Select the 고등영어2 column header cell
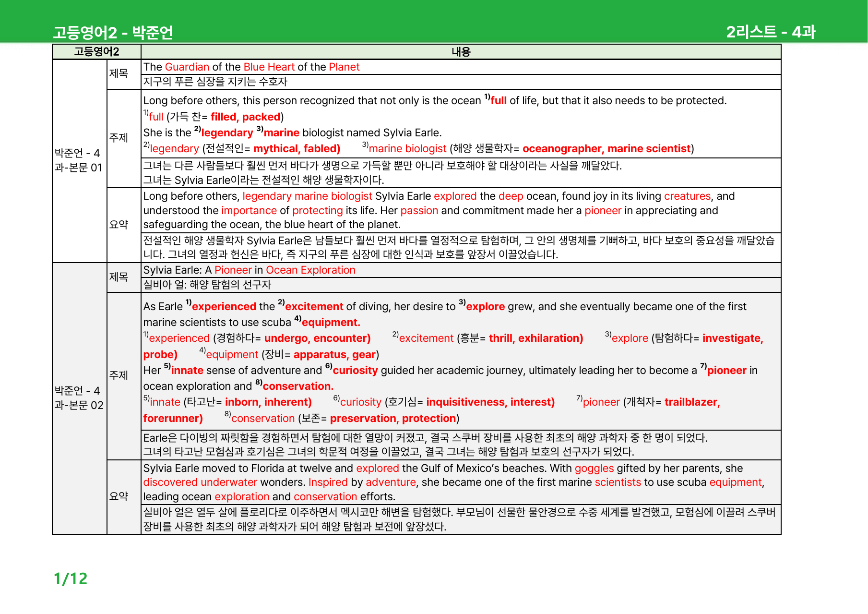Screen dimensions: 868x614 coord(96,52)
